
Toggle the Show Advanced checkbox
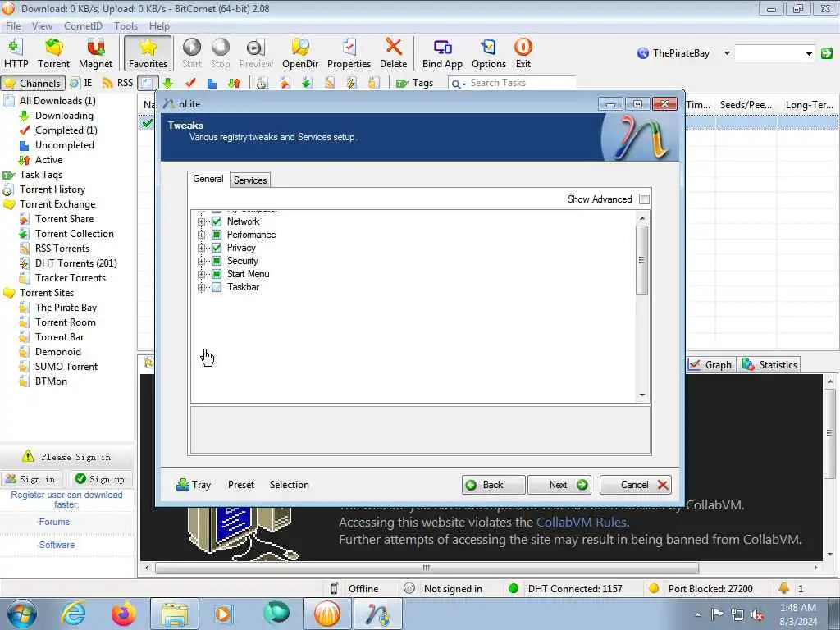[x=645, y=199]
